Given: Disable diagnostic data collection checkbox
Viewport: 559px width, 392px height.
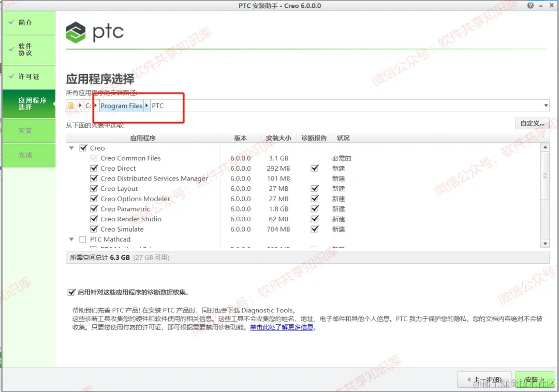Looking at the screenshot, I should point(71,292).
